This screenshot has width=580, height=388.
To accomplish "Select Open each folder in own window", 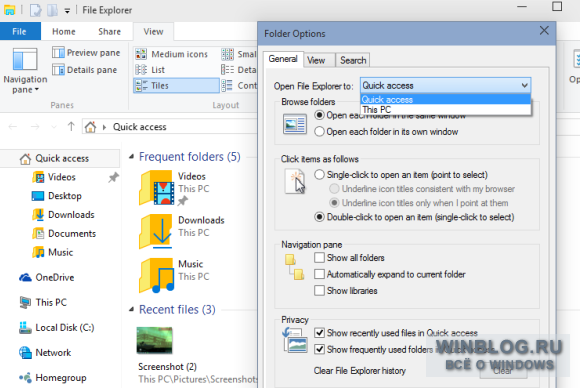I will 320,132.
